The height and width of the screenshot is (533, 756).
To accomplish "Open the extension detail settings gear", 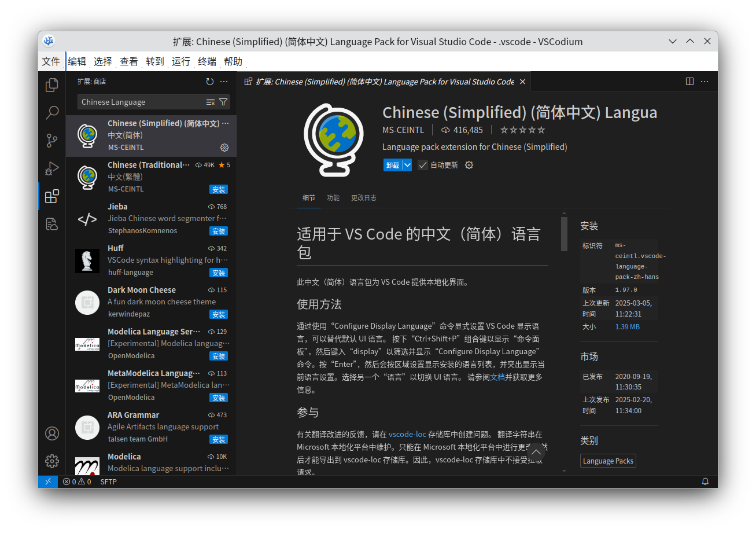I will pos(469,165).
